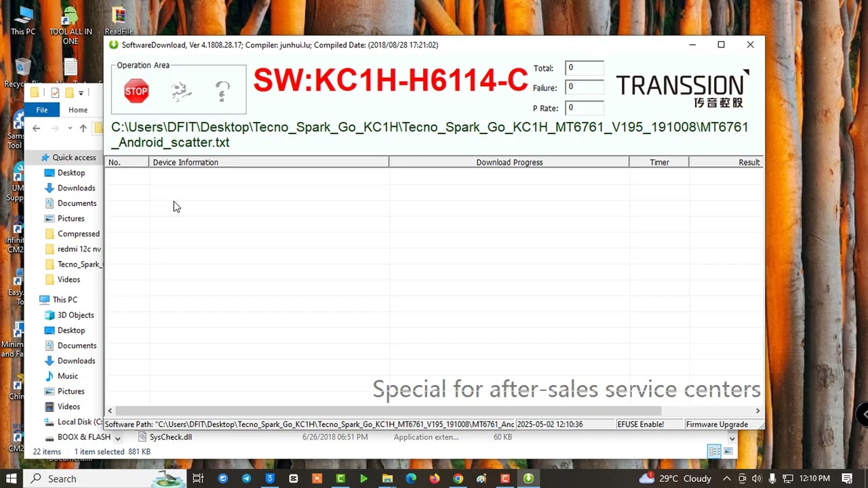The height and width of the screenshot is (488, 868).
Task: Select 3D Objects in Explorer tree
Action: [68, 315]
